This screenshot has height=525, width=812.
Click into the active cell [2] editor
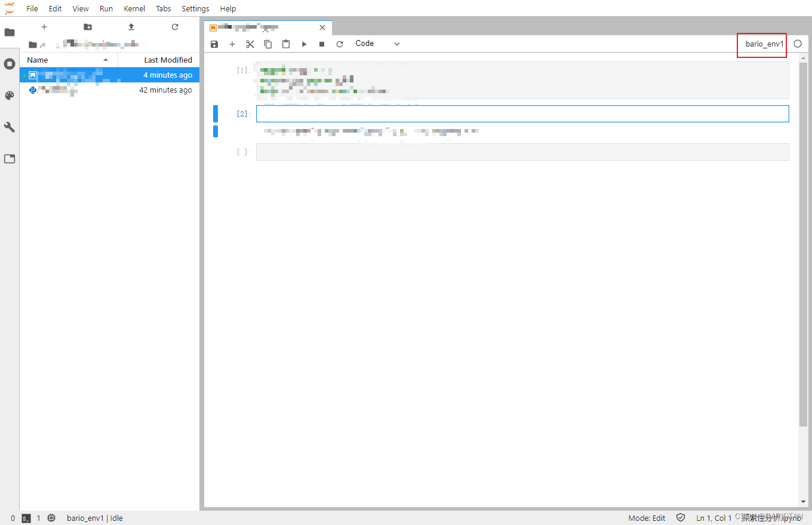pyautogui.click(x=522, y=113)
